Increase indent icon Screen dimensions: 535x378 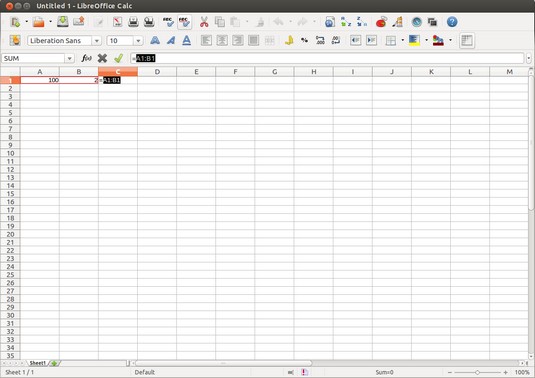[x=371, y=41]
